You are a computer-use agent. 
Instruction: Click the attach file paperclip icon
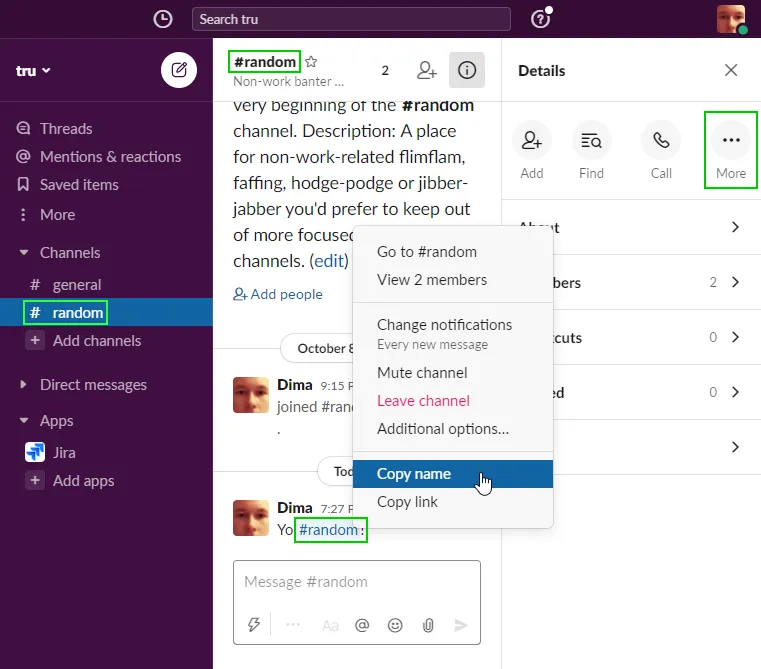tap(428, 625)
